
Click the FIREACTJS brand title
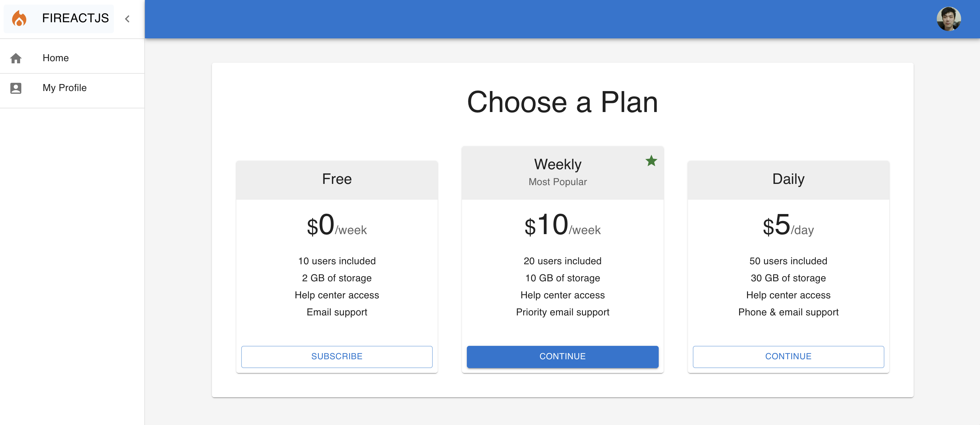[x=75, y=18]
